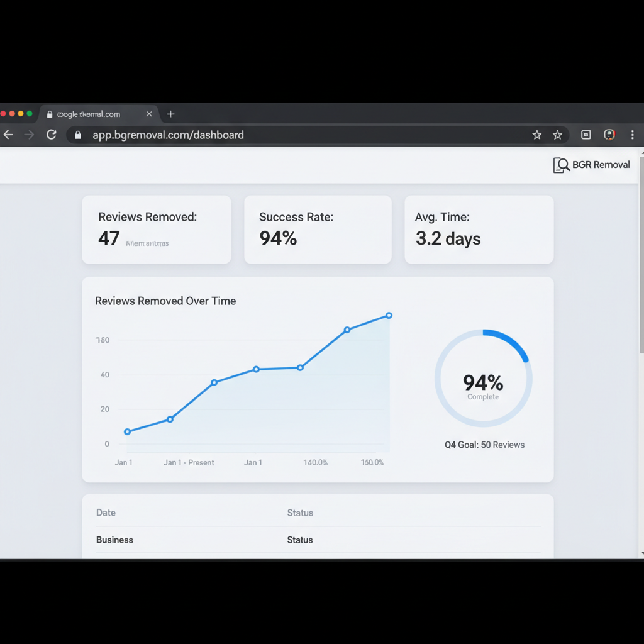
Task: Click the '60' y-axis label
Action: point(105,375)
